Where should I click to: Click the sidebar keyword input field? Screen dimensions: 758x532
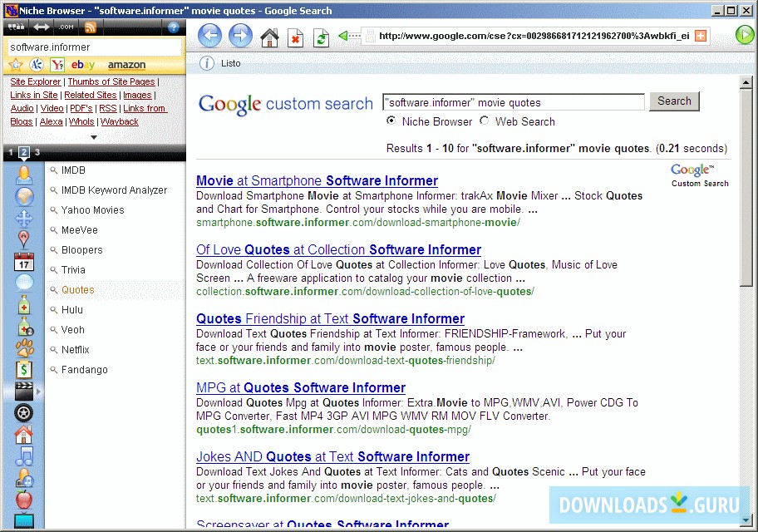95,47
